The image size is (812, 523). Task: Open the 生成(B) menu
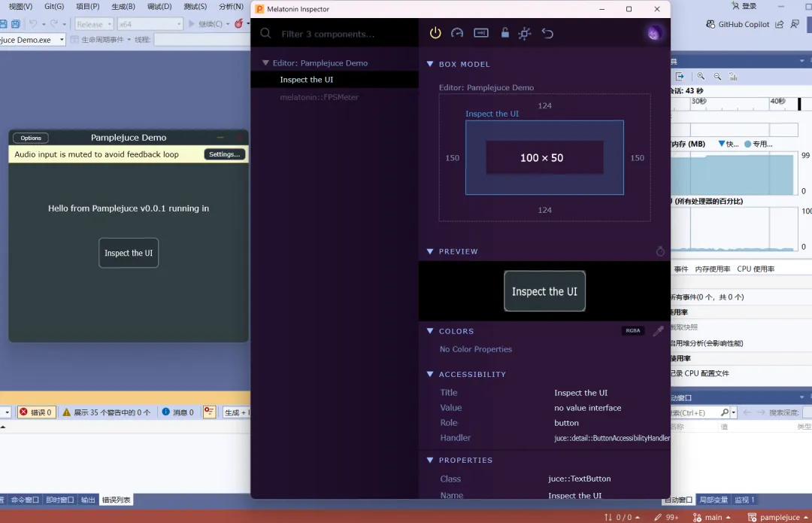click(123, 7)
